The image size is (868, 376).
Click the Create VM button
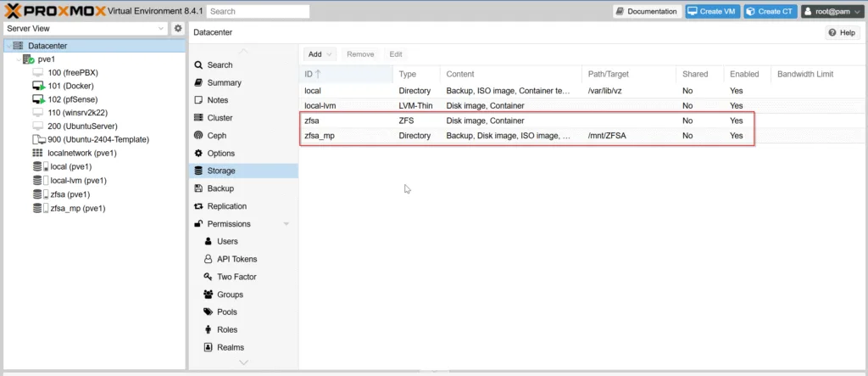pyautogui.click(x=712, y=11)
